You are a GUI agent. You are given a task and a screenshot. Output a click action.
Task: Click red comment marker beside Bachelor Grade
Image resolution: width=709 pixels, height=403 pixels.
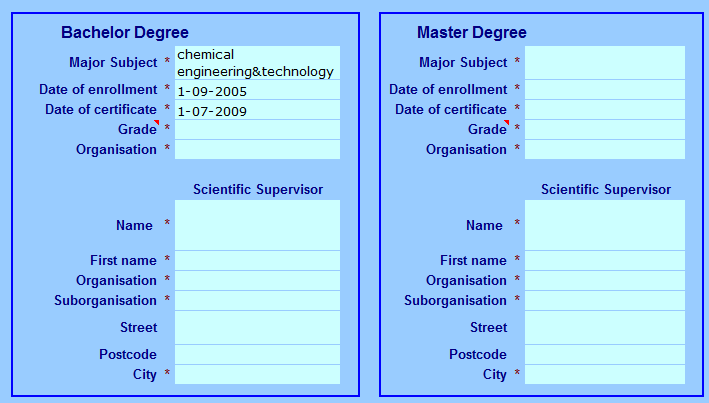point(157,123)
